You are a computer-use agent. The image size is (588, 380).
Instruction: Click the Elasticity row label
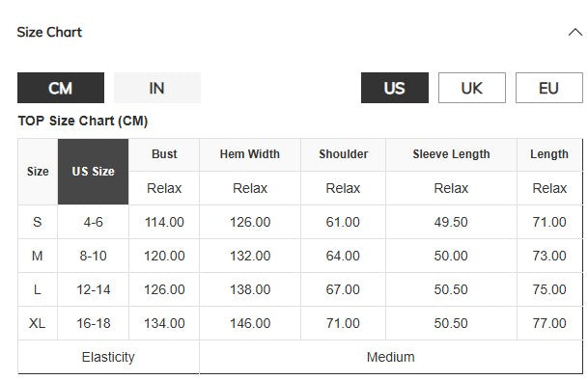pos(108,357)
